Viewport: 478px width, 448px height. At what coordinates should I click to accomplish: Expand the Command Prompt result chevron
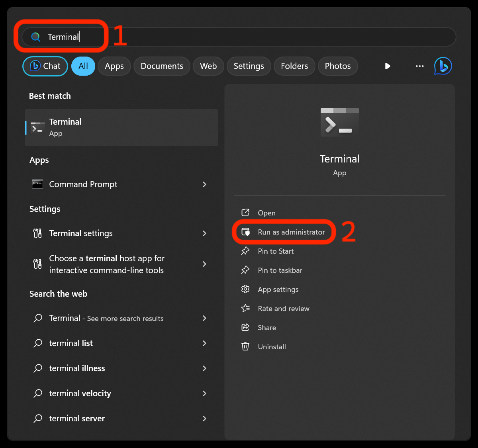coord(204,184)
